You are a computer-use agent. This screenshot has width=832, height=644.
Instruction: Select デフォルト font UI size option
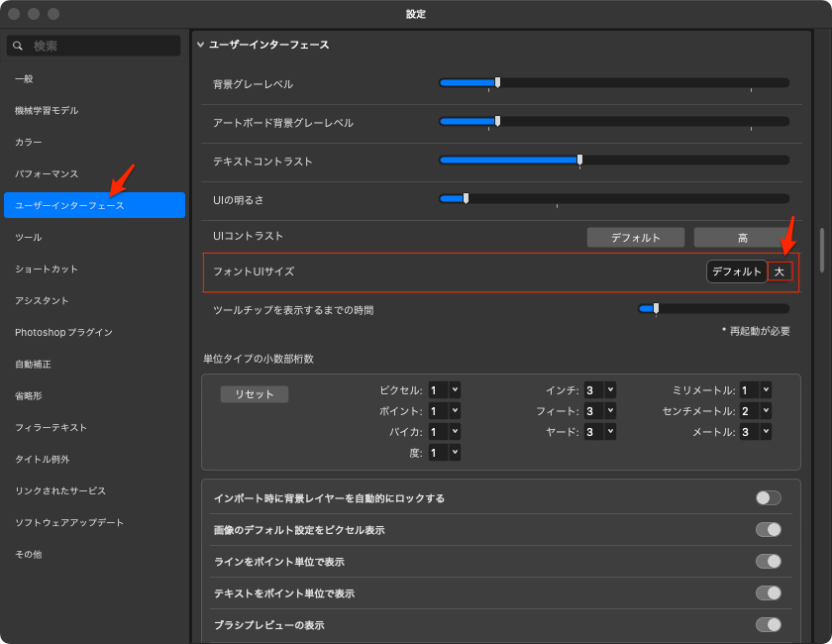(x=737, y=271)
